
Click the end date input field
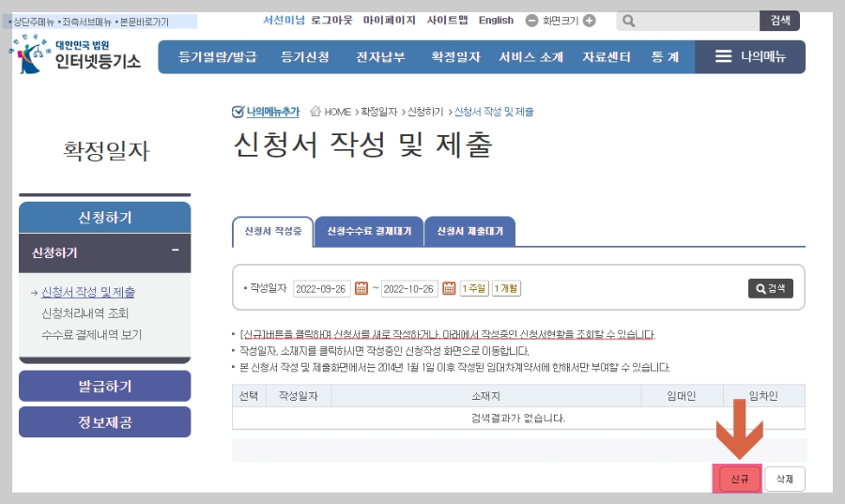coord(409,289)
